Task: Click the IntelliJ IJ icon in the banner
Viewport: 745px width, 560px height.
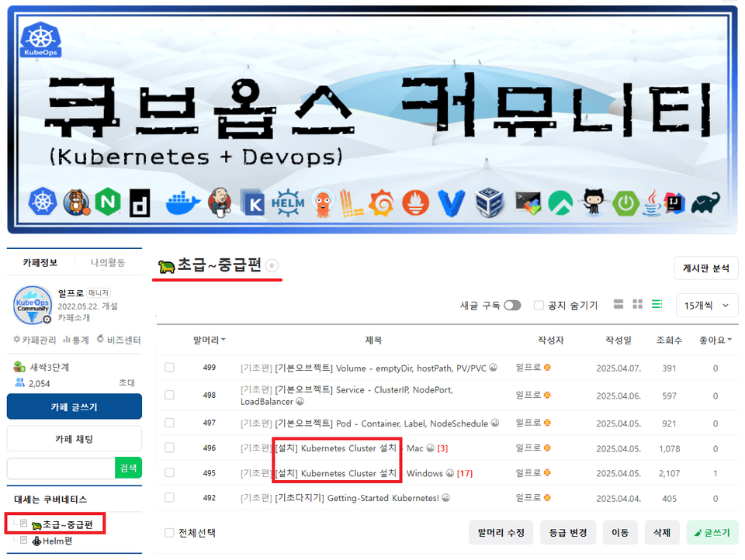Action: click(674, 204)
